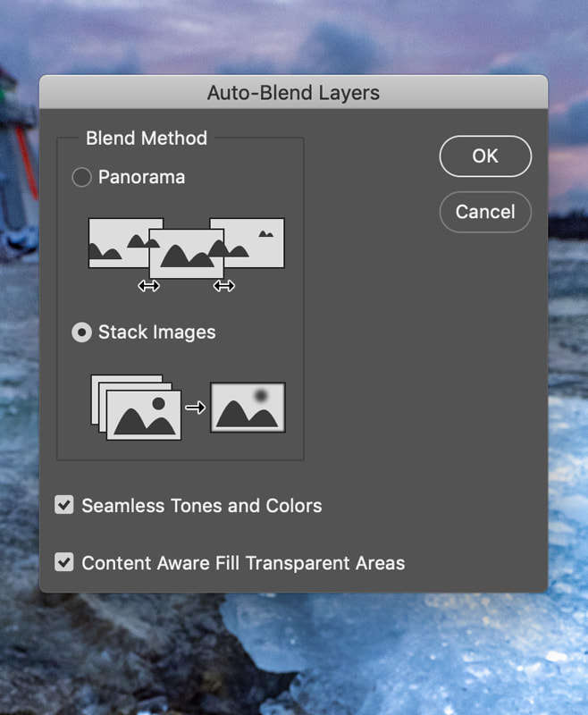Viewport: 588px width, 715px height.
Task: Cancel the Auto-Blend Layers dialog
Action: (485, 212)
